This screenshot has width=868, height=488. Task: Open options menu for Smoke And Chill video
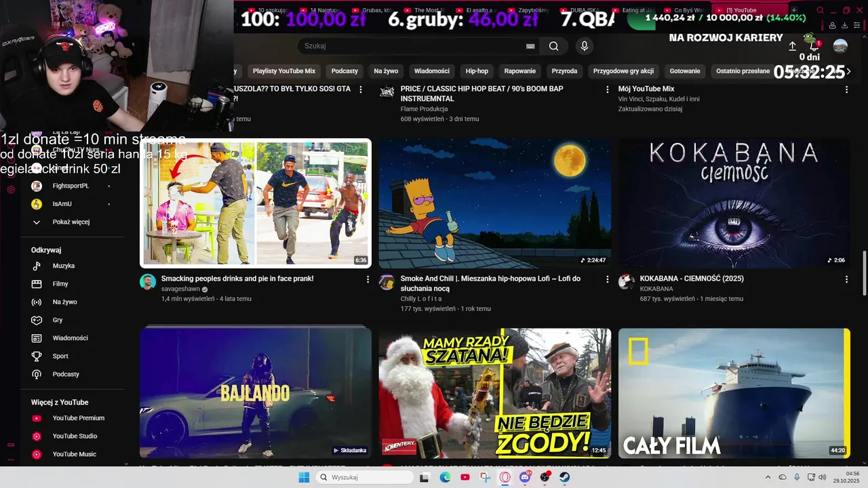[607, 279]
